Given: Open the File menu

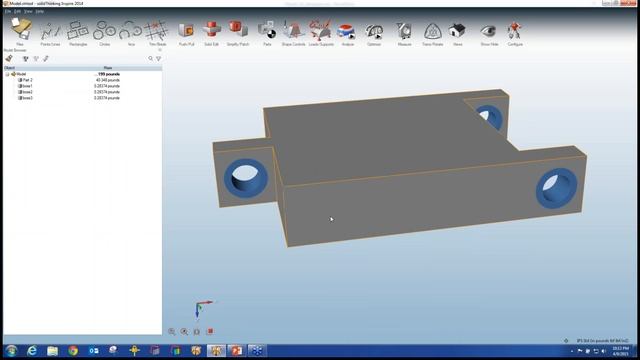Looking at the screenshot, I should pyautogui.click(x=8, y=11).
